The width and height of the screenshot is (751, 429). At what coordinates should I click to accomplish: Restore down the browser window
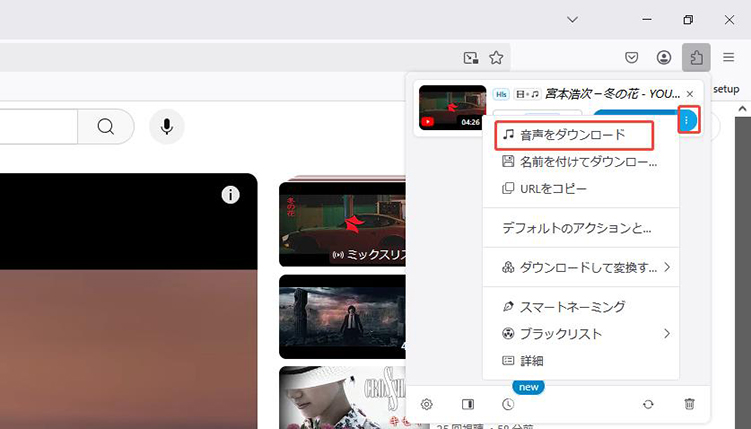[688, 20]
